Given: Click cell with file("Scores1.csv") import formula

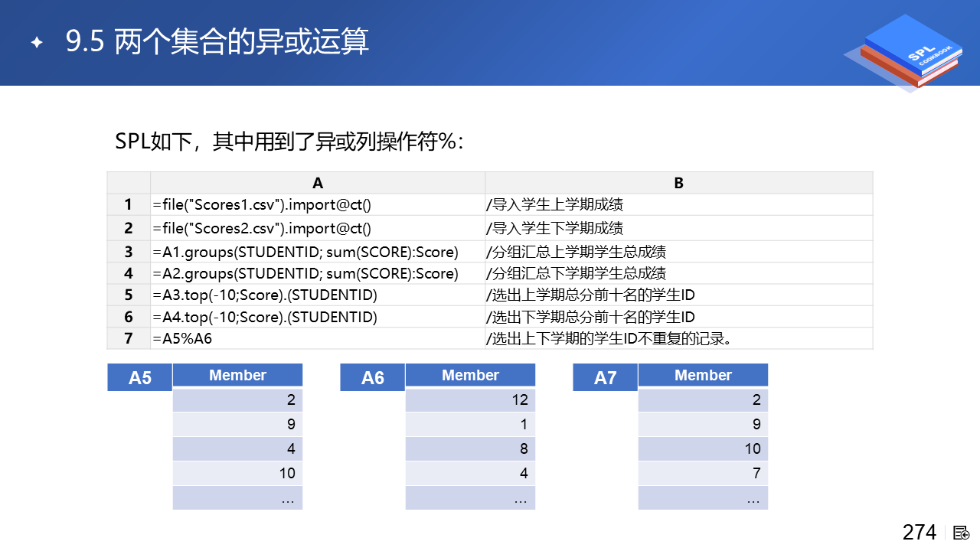Looking at the screenshot, I should point(318,204).
